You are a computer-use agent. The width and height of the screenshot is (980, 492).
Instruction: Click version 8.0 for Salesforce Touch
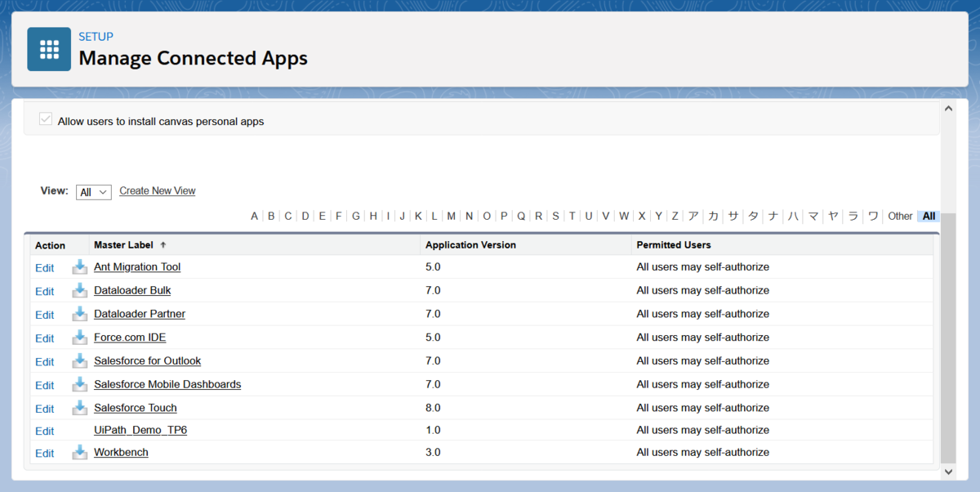point(433,408)
